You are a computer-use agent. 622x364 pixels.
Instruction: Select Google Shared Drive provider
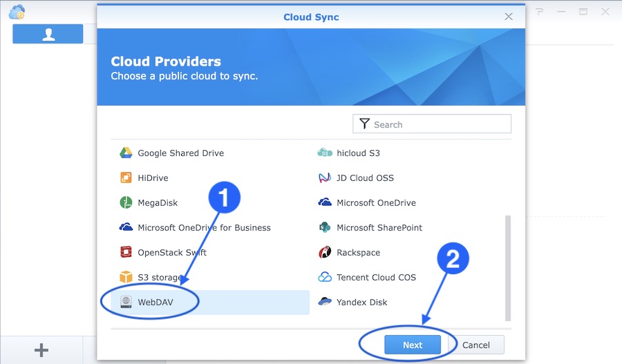[180, 153]
